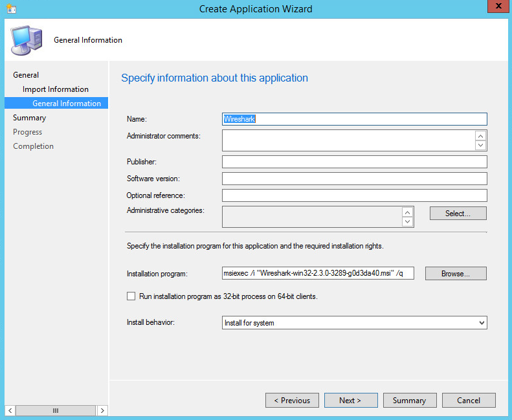Click the Publisher input field
The height and width of the screenshot is (420, 512).
[x=355, y=162]
